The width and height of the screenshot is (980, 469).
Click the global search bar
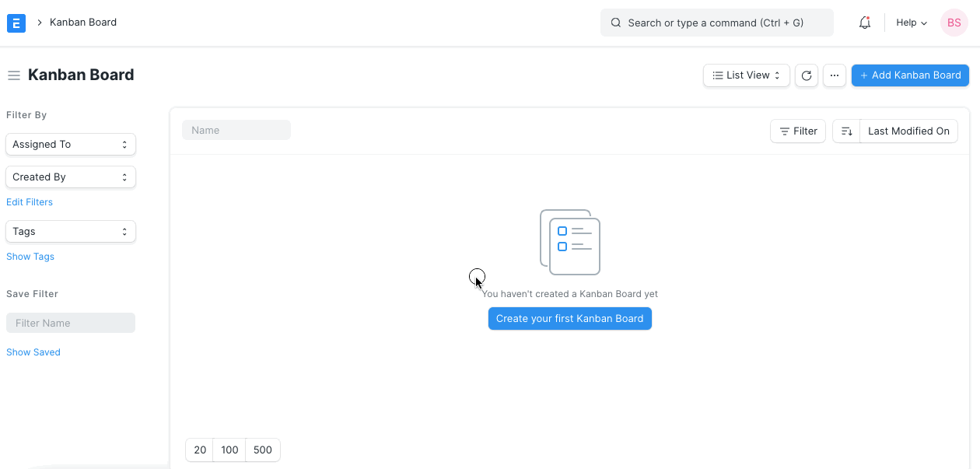(x=716, y=23)
